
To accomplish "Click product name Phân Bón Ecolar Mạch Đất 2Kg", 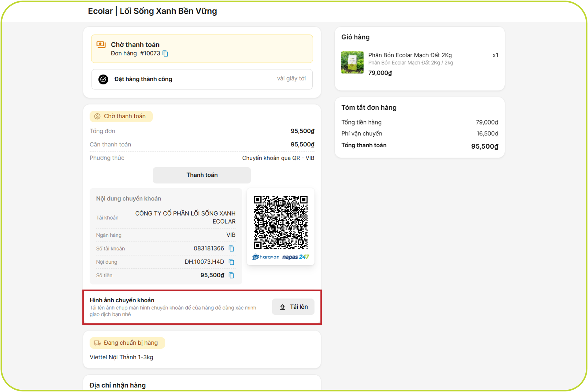I will point(410,55).
